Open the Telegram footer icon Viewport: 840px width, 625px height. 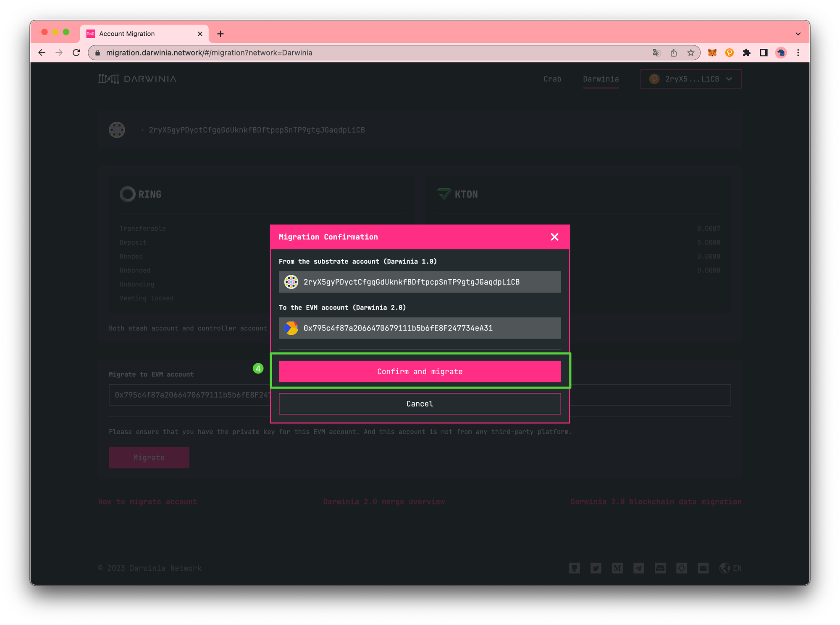coord(638,568)
